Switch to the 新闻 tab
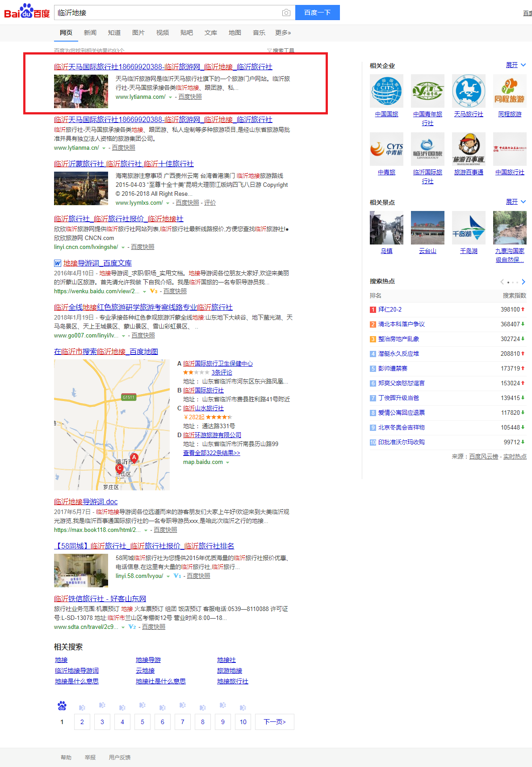This screenshot has height=767, width=532. point(90,33)
